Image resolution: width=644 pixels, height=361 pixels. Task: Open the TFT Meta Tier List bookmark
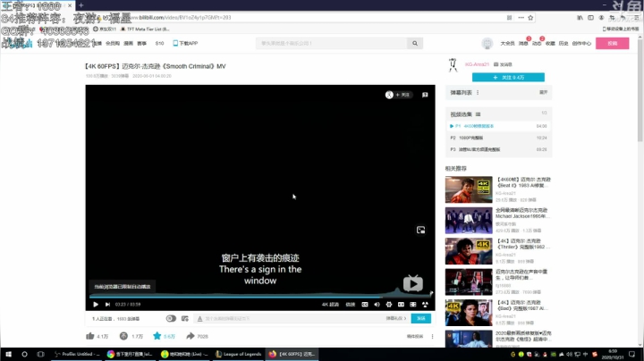[x=145, y=29]
